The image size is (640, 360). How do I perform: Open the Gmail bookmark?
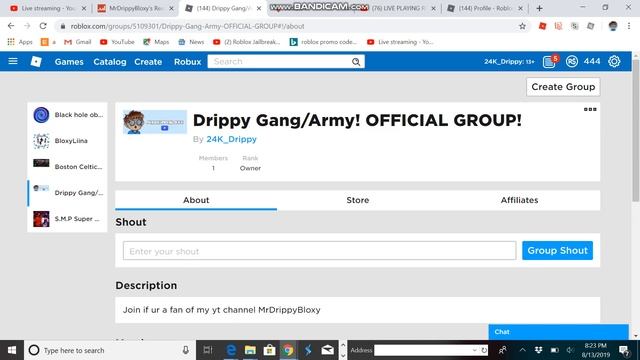[x=78, y=42]
